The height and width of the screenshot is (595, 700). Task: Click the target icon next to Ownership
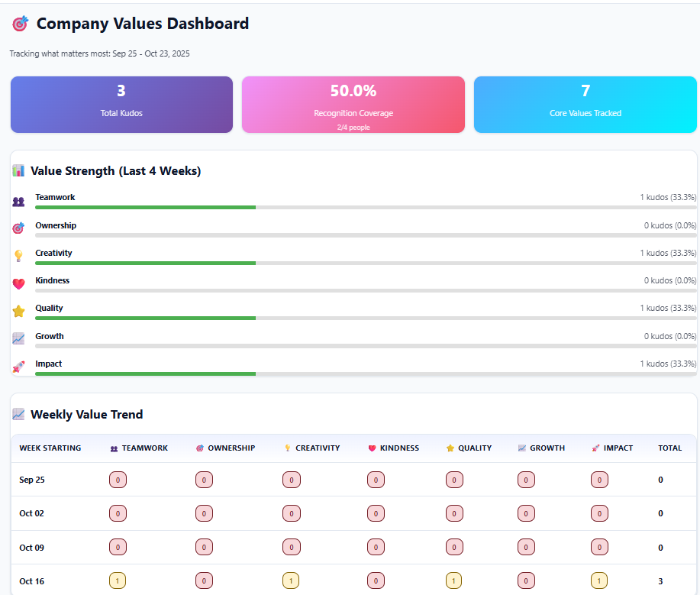(17, 228)
